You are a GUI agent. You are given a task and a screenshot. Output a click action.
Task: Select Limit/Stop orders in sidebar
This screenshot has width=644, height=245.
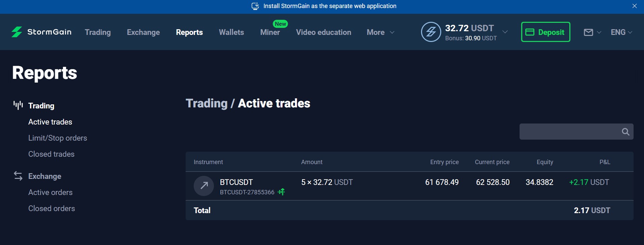click(58, 138)
